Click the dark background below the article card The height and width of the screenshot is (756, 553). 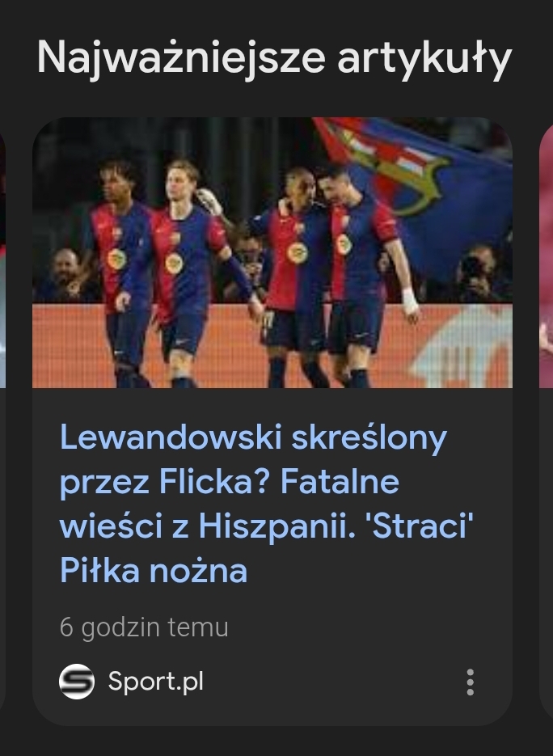[276, 741]
